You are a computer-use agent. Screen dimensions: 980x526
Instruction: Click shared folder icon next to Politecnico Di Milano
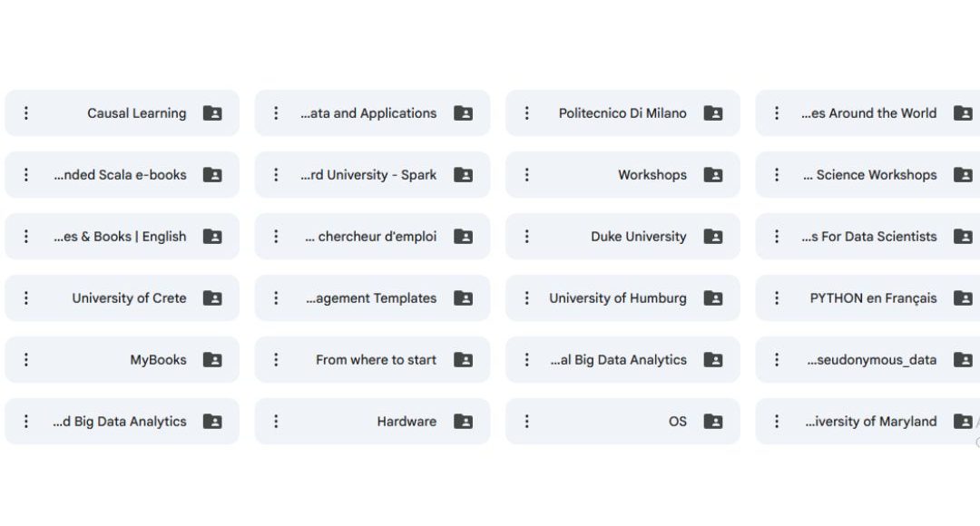tap(713, 113)
